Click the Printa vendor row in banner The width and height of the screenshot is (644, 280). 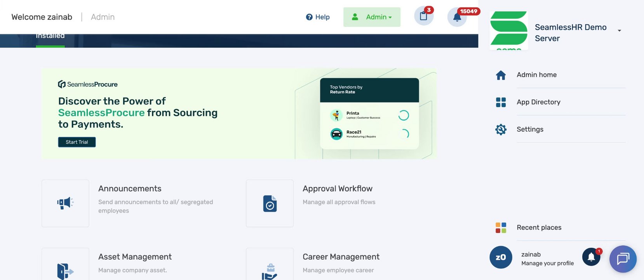point(369,115)
